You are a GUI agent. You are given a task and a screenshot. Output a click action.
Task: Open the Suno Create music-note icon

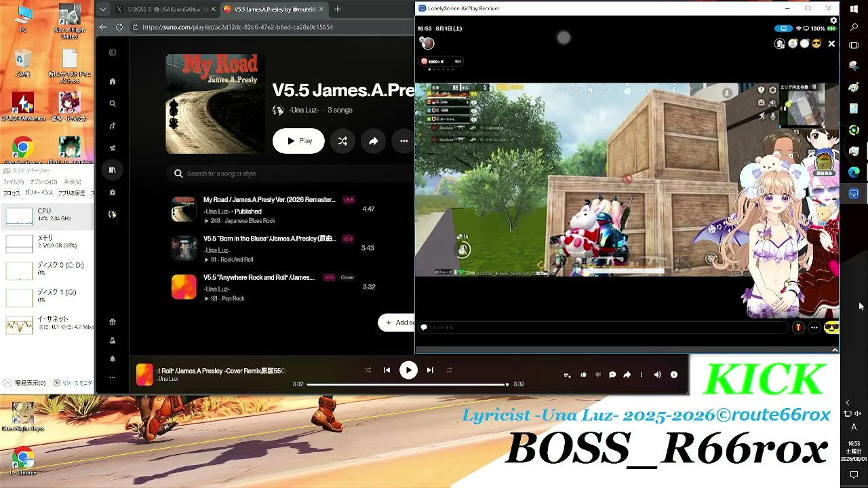(113, 125)
